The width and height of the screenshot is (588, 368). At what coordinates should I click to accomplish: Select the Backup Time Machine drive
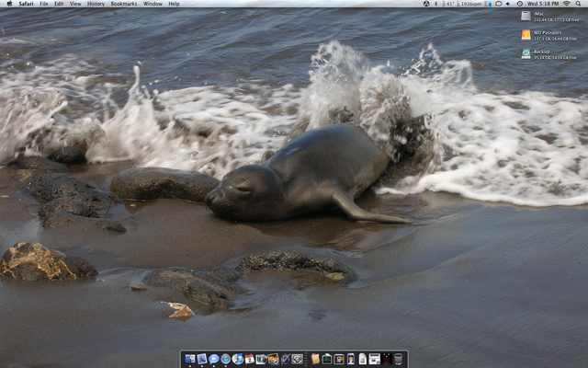526,54
